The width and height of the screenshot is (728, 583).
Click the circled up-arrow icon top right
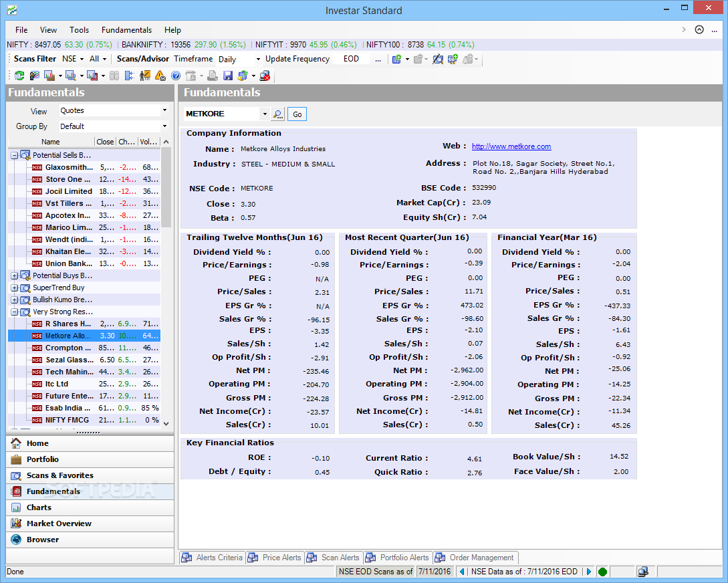click(x=699, y=29)
